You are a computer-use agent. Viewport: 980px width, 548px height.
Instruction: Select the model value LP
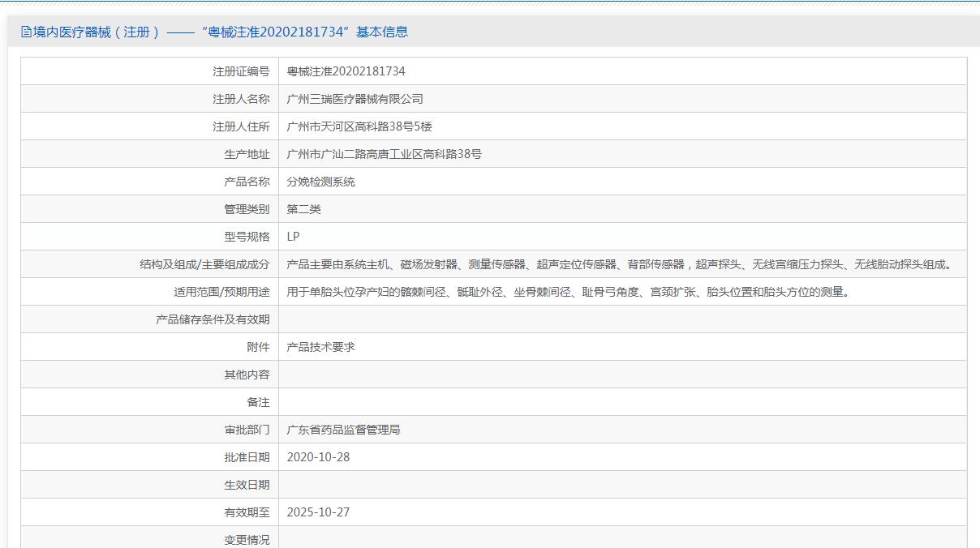tap(294, 237)
